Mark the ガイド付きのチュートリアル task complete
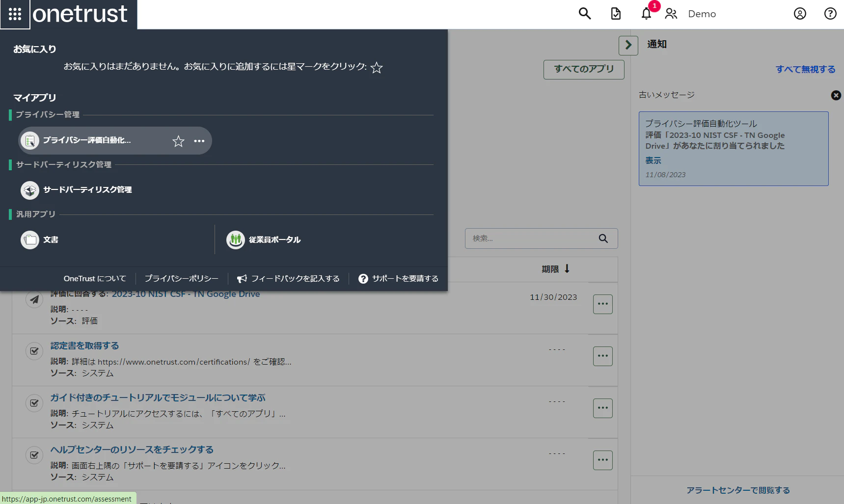 [x=34, y=403]
